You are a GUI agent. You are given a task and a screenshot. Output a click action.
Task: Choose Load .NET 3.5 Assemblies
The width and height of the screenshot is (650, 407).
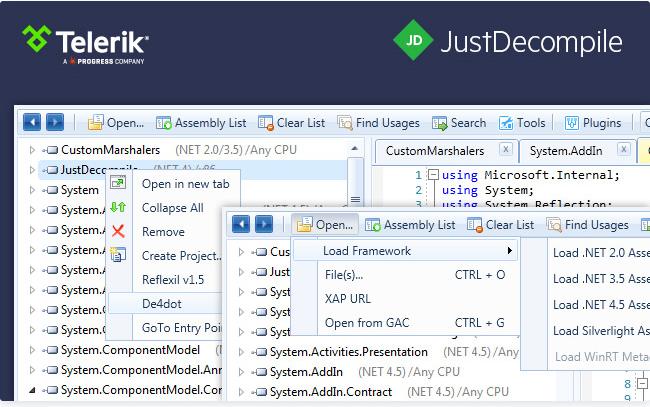pos(601,279)
